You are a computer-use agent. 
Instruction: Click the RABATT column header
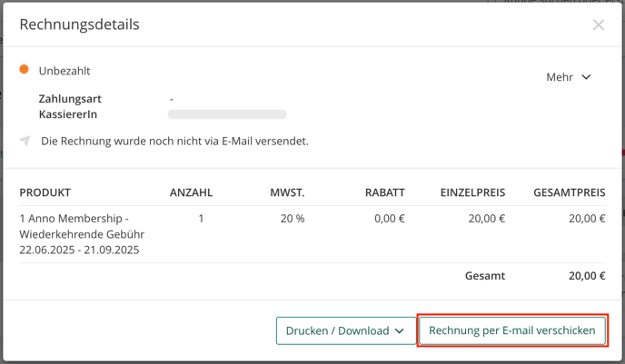point(384,192)
